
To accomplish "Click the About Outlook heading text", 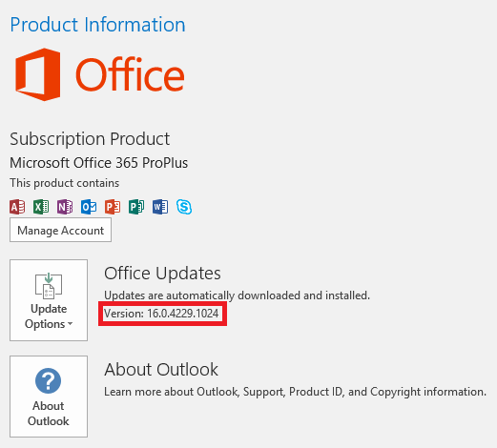I will [161, 370].
